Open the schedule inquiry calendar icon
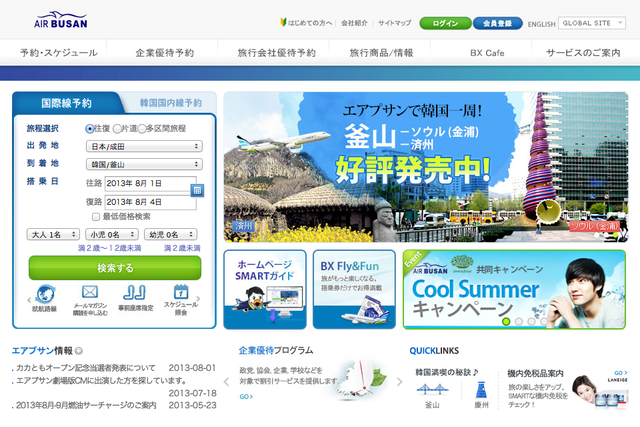Viewport: 640px width, 427px height. click(181, 292)
